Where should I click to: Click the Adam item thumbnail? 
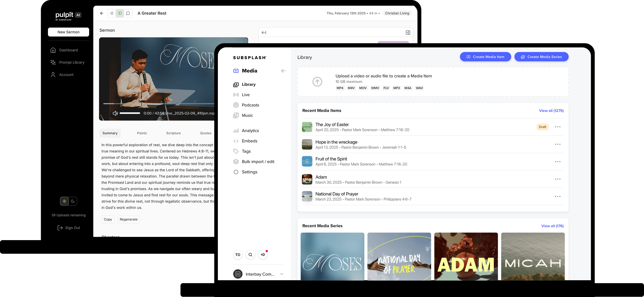pos(307,179)
